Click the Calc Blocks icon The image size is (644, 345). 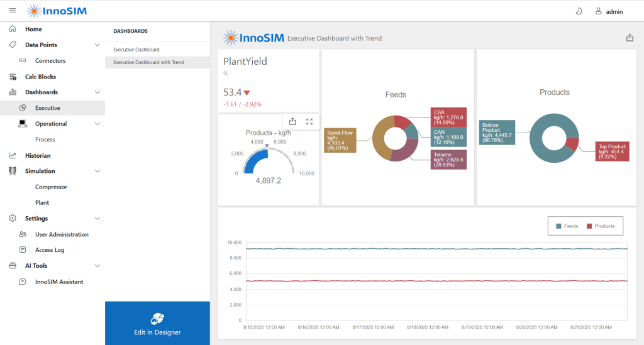[x=13, y=77]
